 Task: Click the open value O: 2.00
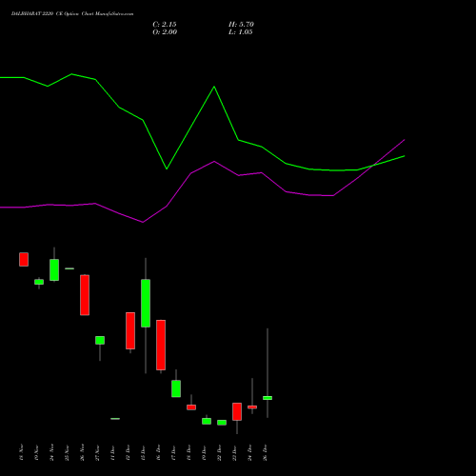(x=165, y=32)
